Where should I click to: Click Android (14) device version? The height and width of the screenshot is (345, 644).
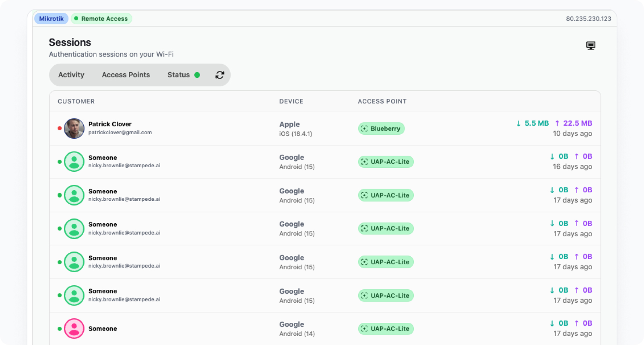pos(297,334)
